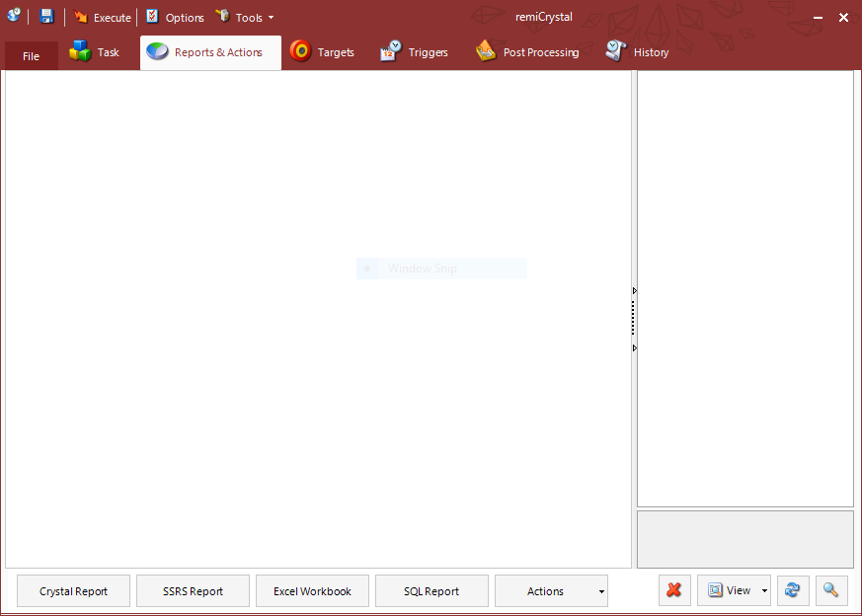This screenshot has width=862, height=616.
Task: Refresh the list with refresh icon
Action: pyautogui.click(x=793, y=590)
